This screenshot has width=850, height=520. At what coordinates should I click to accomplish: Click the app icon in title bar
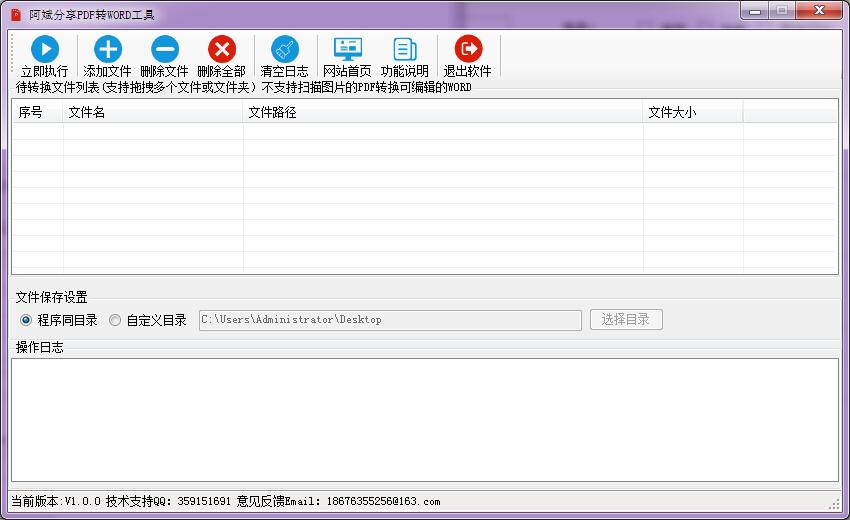(16, 15)
